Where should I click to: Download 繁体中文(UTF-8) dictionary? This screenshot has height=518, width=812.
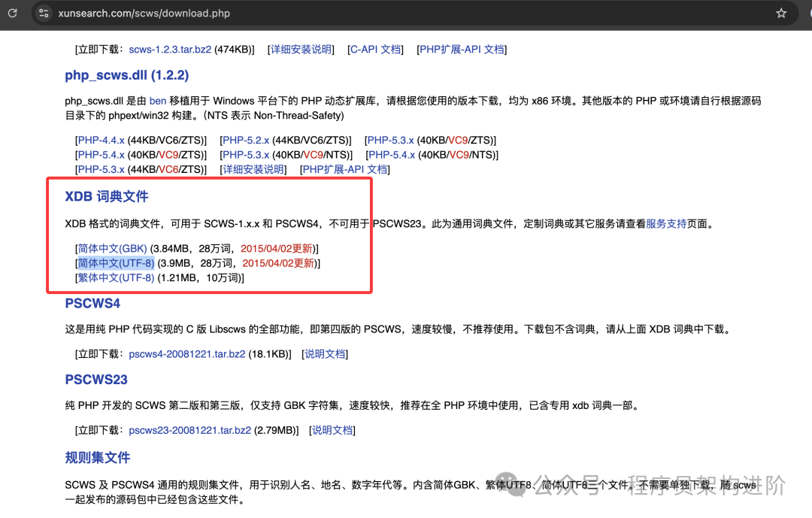click(116, 277)
